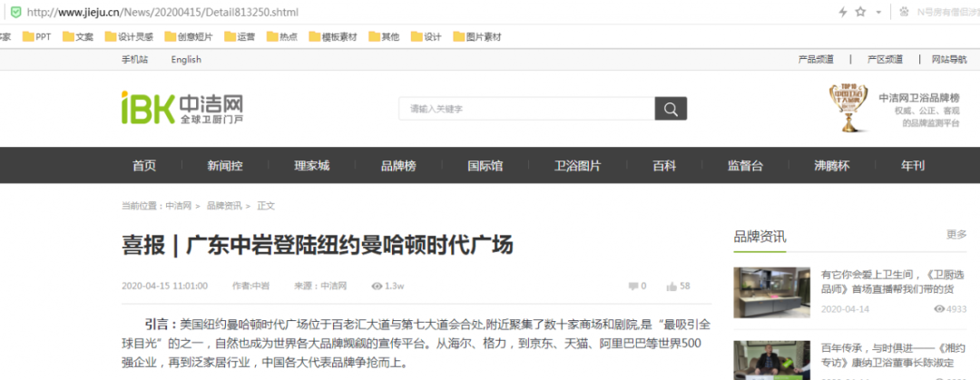Open the 设计灵感 bookmark folder

[129, 37]
